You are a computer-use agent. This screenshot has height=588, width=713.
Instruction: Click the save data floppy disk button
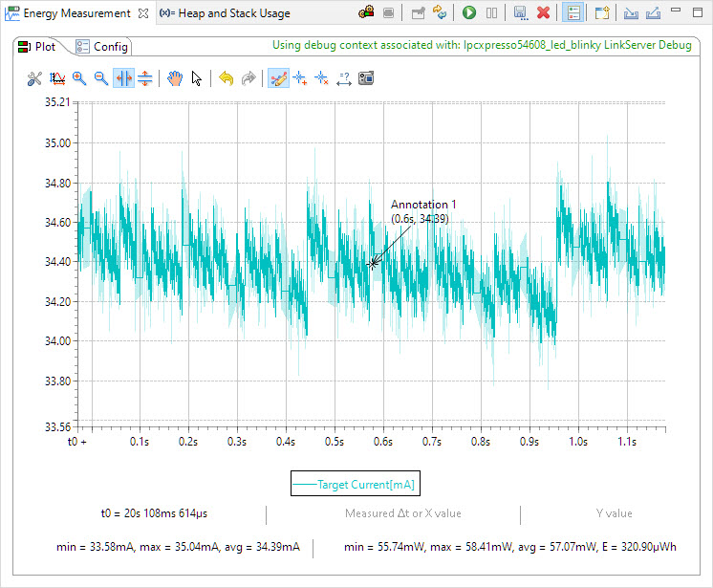(520, 13)
